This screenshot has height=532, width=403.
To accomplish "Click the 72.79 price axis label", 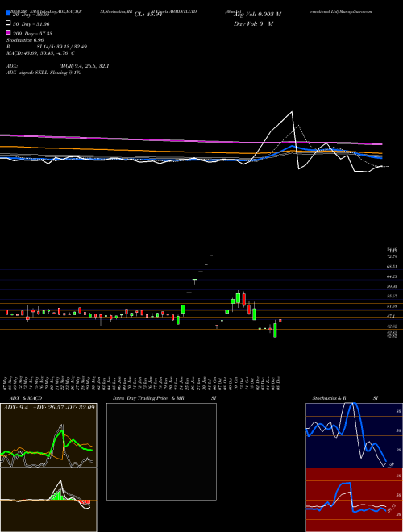I will [393, 256].
